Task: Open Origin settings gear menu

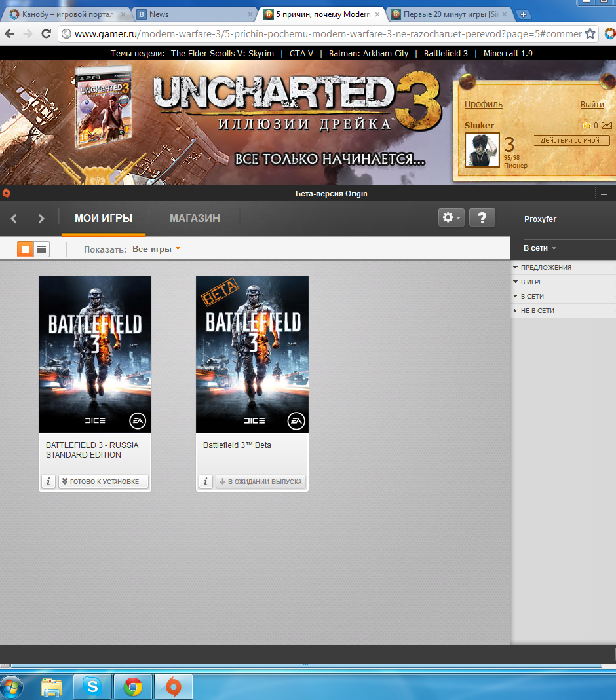Action: tap(451, 217)
